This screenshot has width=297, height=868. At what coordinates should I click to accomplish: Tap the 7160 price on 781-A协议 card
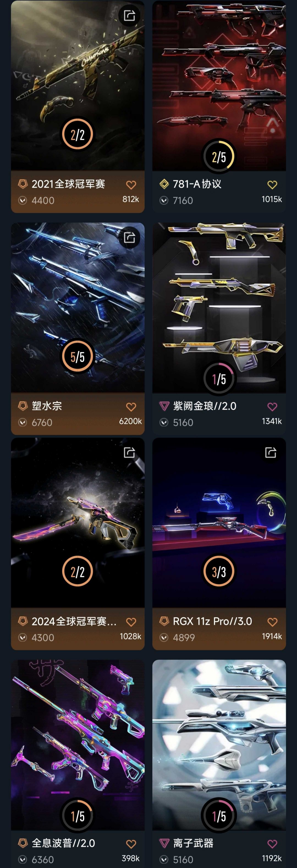(183, 201)
